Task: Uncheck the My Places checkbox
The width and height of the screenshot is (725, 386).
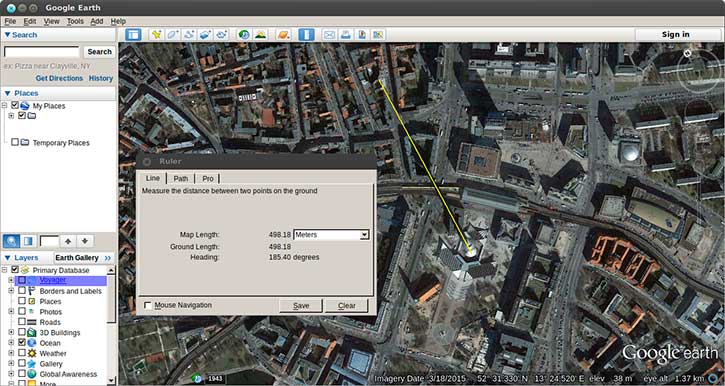Action: pyautogui.click(x=15, y=105)
